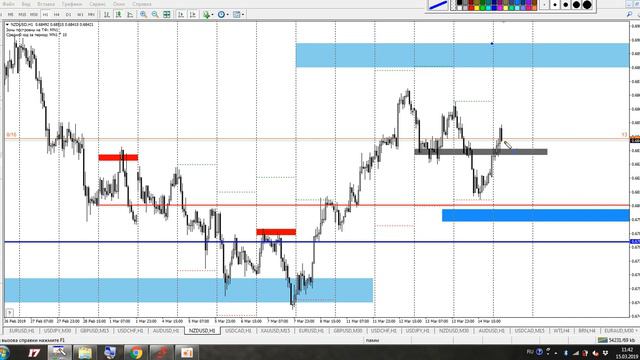Open the indicators list icon with green plus

[x=206, y=14]
